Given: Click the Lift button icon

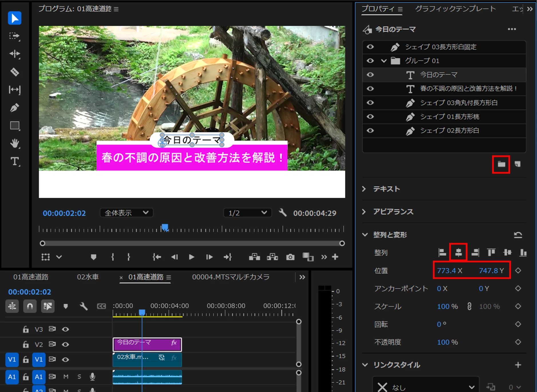Looking at the screenshot, I should 254,257.
